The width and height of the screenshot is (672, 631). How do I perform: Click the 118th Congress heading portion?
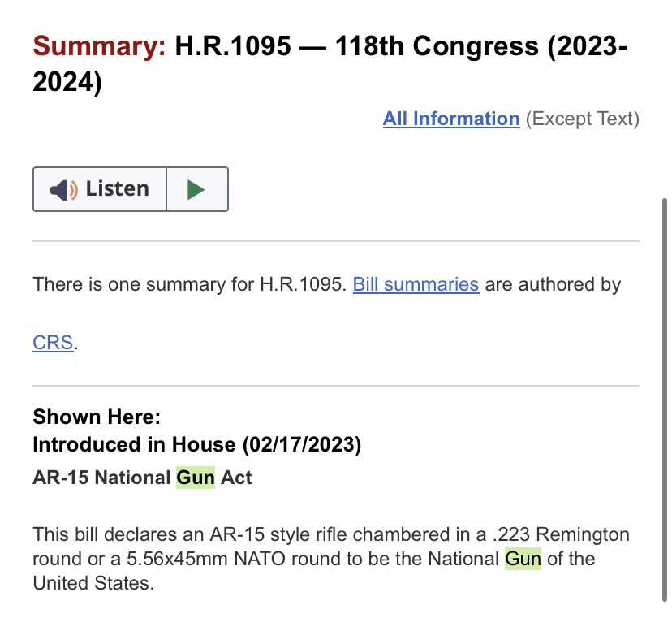pos(437,45)
